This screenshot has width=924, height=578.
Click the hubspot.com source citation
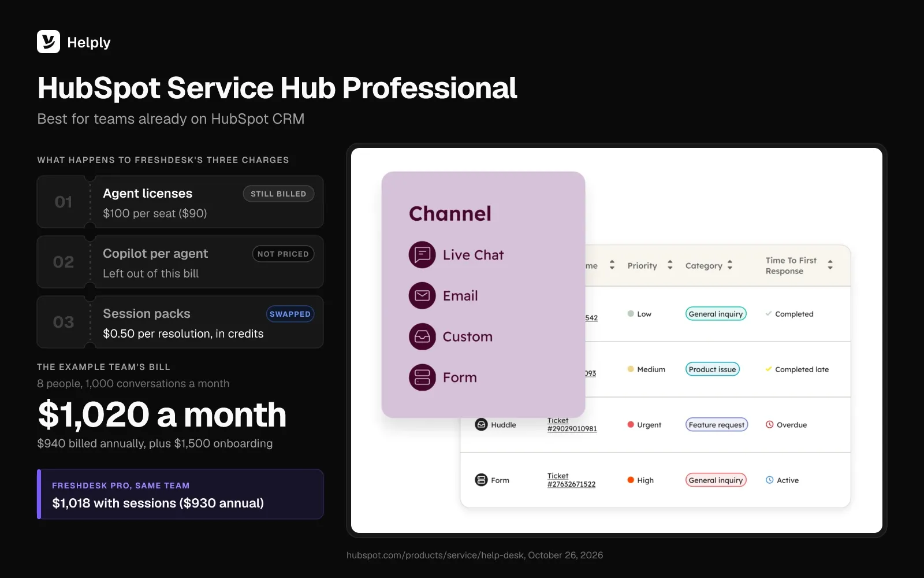tap(475, 555)
